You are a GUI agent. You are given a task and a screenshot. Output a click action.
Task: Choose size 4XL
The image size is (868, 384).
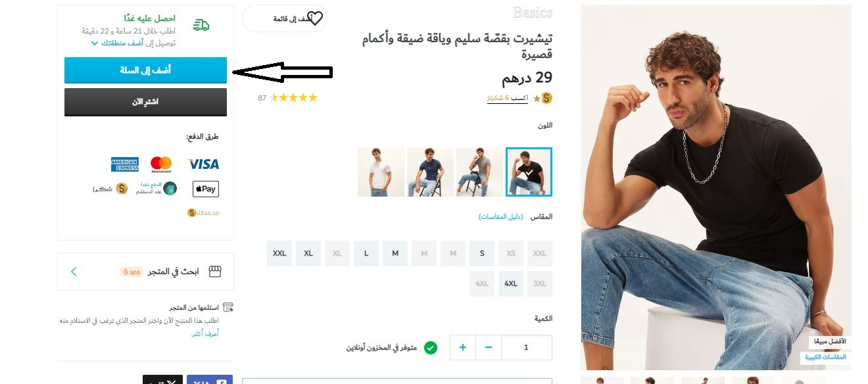tap(511, 283)
